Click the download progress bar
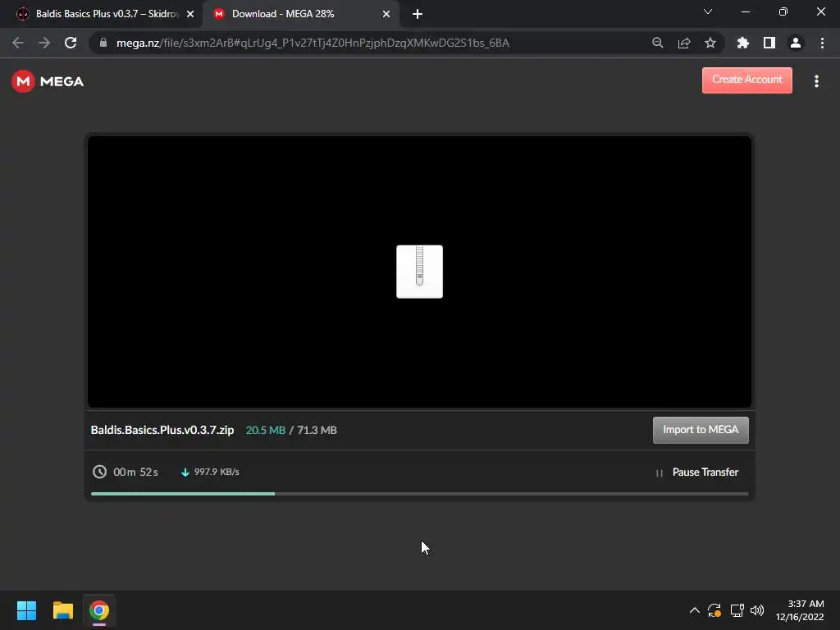The image size is (840, 630). 419,493
